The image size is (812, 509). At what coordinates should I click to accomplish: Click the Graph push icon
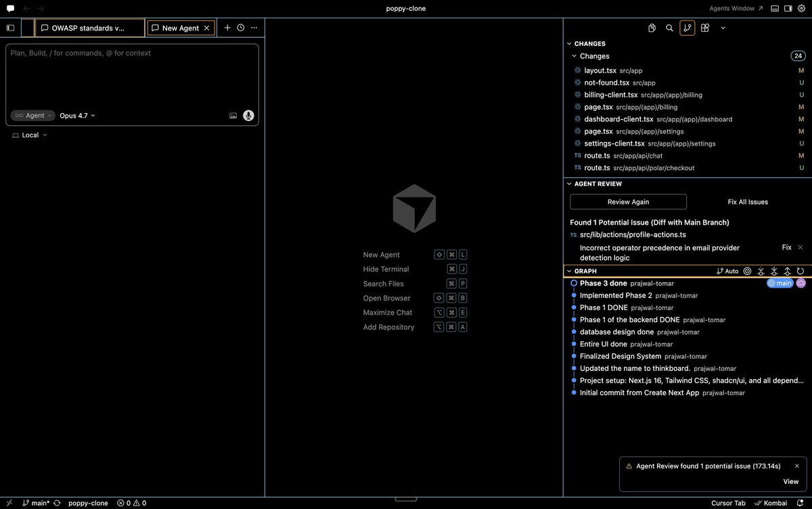click(x=787, y=271)
